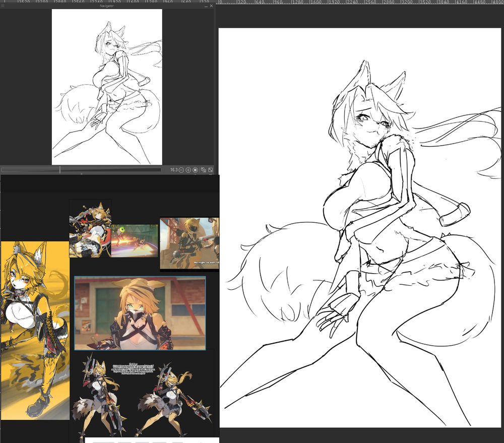The height and width of the screenshot is (443, 504).
Task: Click the horizontal ruler above the canvas
Action: [x=360, y=2]
